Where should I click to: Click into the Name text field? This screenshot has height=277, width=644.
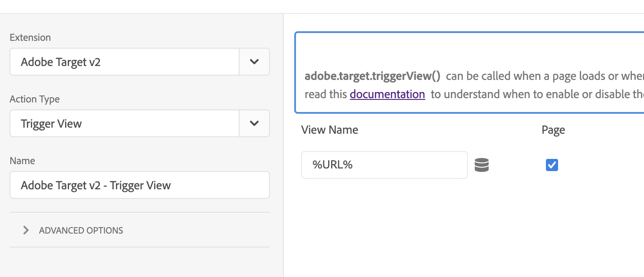click(x=139, y=185)
